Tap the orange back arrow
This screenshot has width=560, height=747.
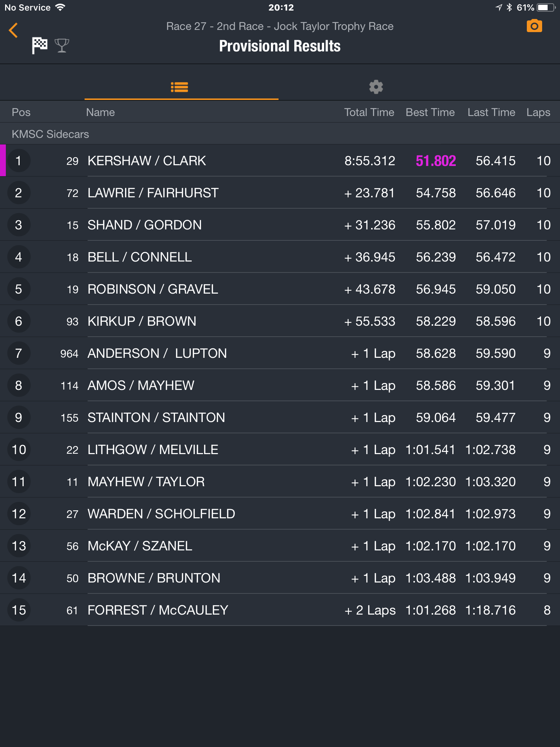pos(13,30)
